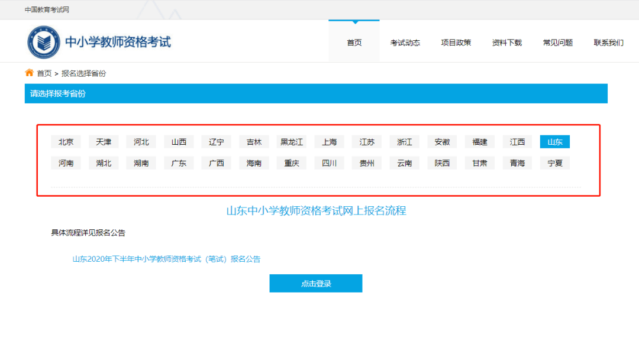This screenshot has width=639, height=364.
Task: Click the highlighted 山东 province button
Action: (555, 142)
